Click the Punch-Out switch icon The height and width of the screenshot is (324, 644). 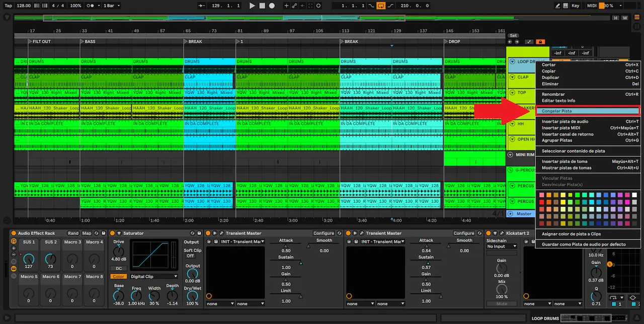391,6
